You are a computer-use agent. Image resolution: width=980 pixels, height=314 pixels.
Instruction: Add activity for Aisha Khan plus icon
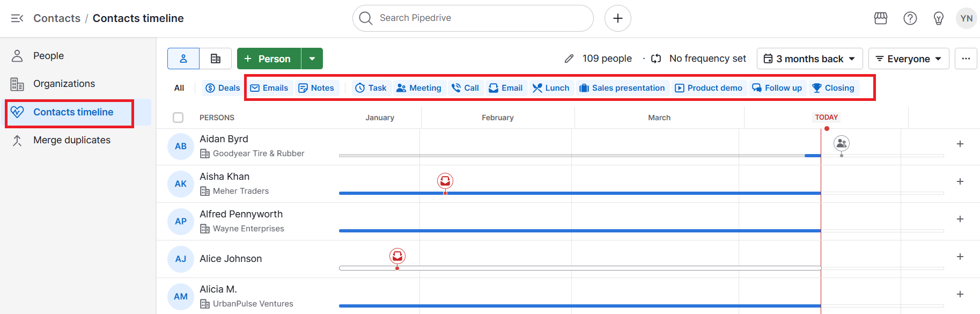click(960, 181)
